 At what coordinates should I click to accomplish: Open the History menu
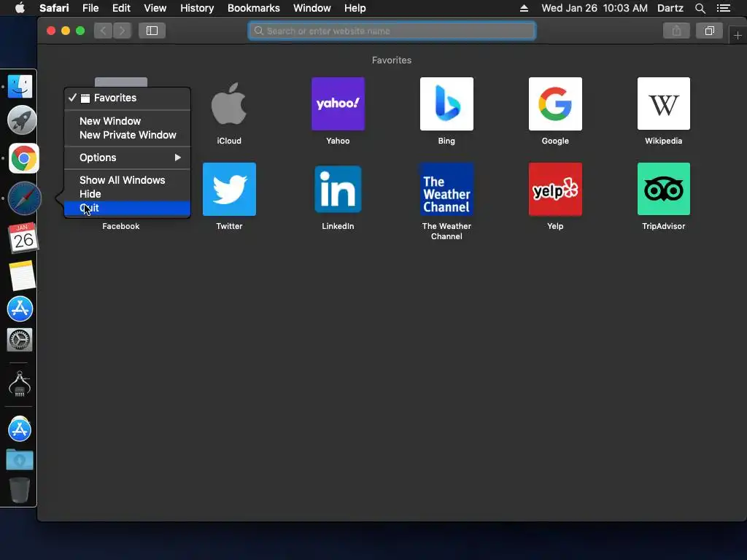click(x=197, y=8)
